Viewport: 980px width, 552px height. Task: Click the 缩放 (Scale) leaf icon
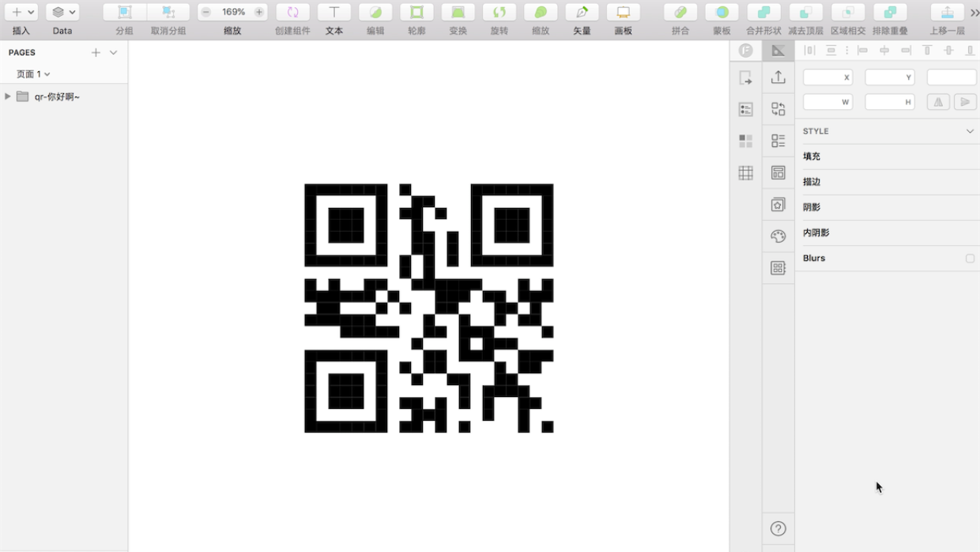pyautogui.click(x=541, y=12)
